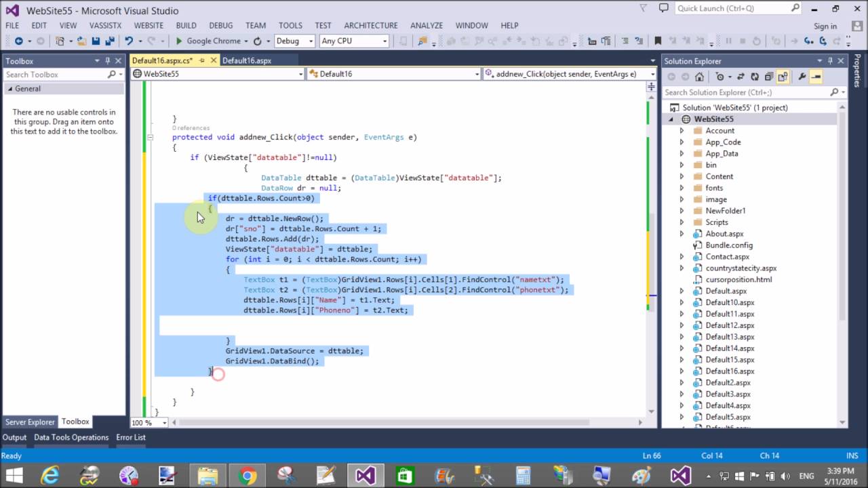Undo the last edit using the Undo icon
Image resolution: width=868 pixels, height=488 pixels.
tap(128, 41)
